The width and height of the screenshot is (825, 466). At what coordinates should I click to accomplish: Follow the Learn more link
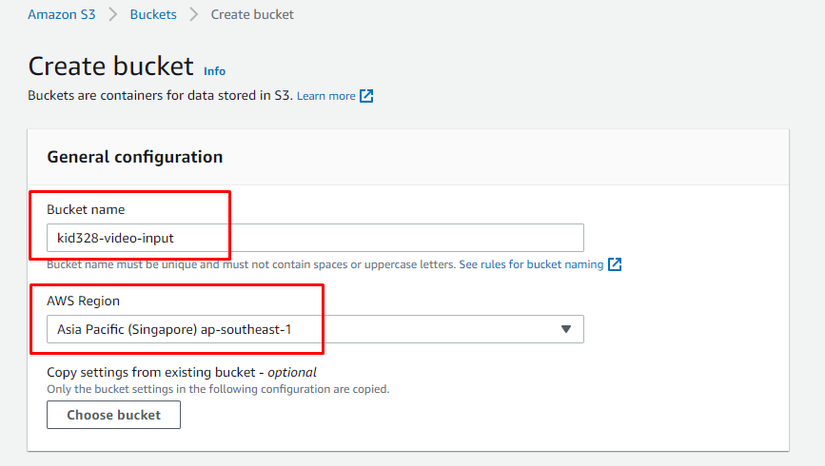(x=326, y=96)
